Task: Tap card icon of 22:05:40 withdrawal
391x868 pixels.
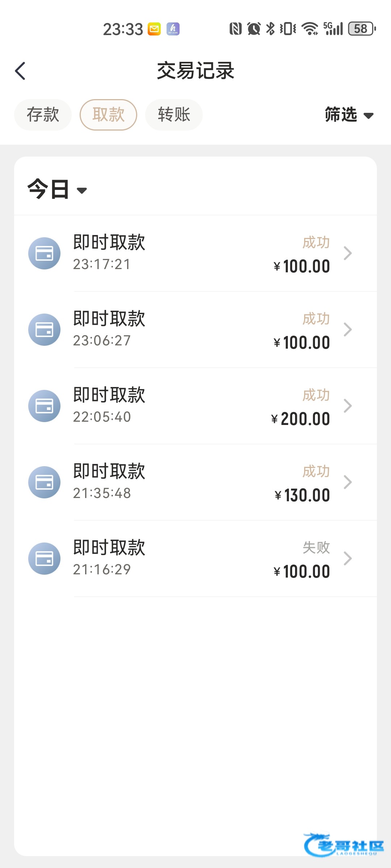Action: pyautogui.click(x=44, y=406)
